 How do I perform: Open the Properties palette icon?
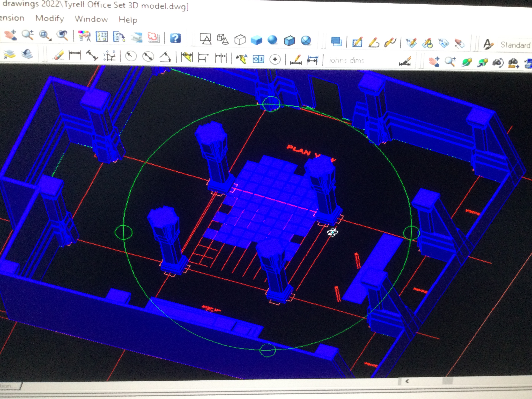pos(84,36)
